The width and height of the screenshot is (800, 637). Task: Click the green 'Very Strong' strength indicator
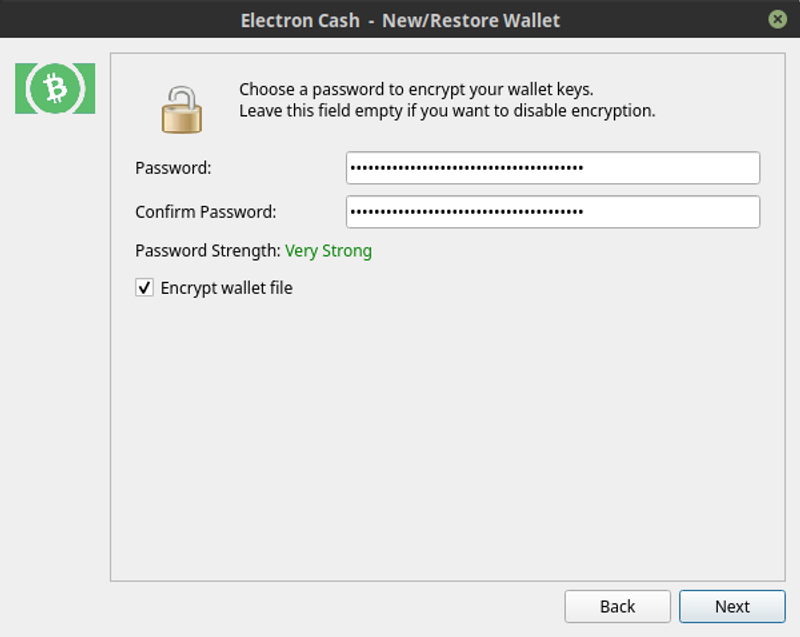[328, 251]
